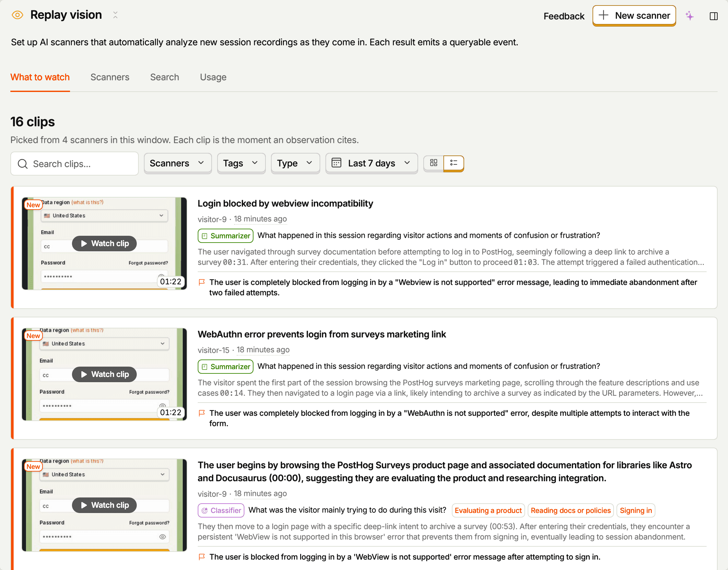
Task: Switch to list view of clips
Action: [453, 163]
